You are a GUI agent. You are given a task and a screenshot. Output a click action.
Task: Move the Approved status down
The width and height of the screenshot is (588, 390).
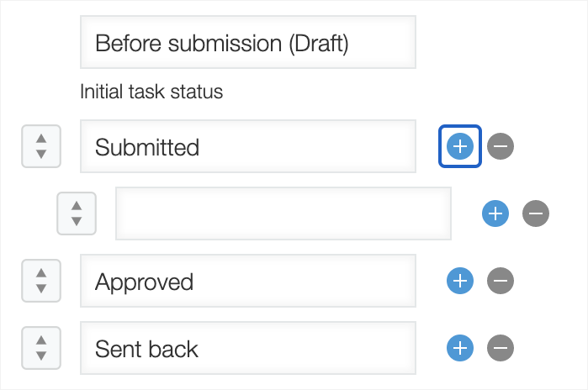pyautogui.click(x=40, y=289)
